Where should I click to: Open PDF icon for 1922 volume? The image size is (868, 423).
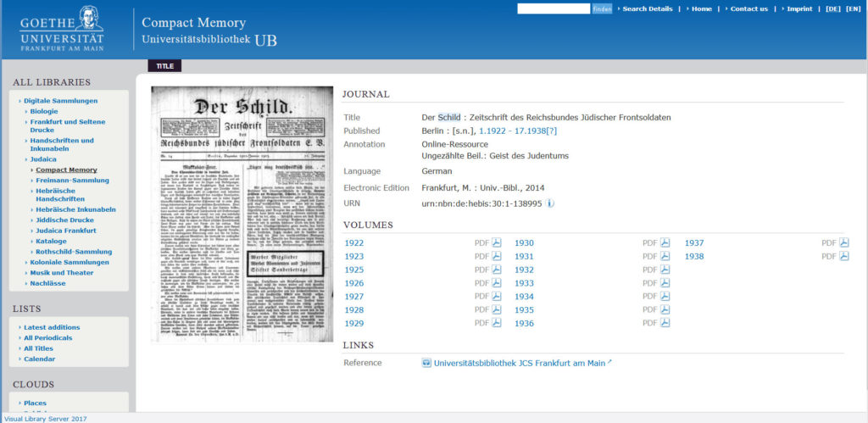(x=497, y=242)
